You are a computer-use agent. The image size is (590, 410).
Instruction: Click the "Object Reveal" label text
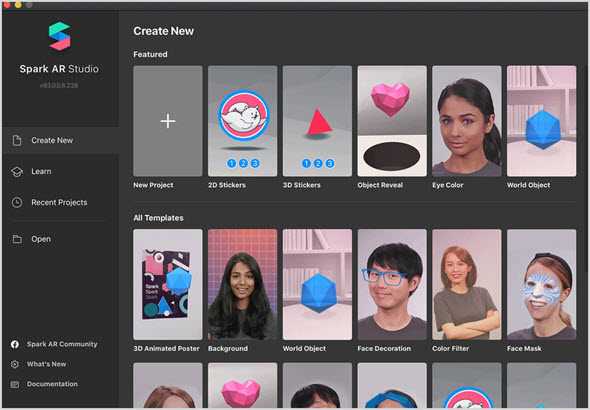coord(380,185)
